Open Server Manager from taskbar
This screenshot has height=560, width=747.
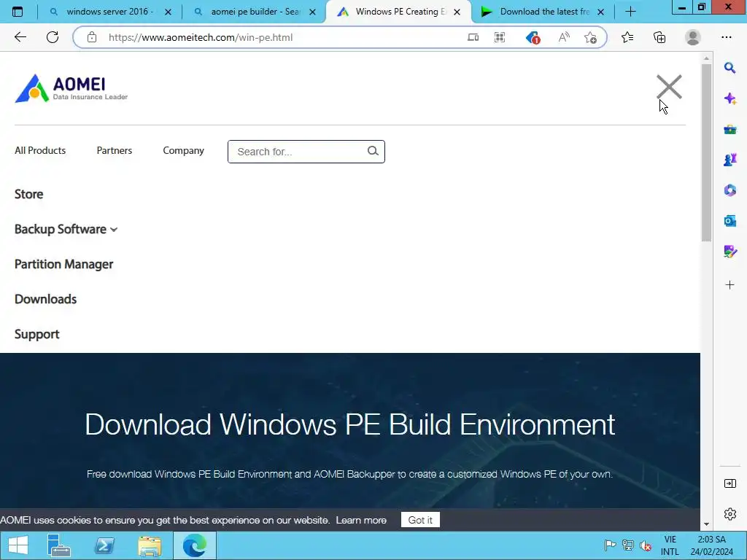point(59,545)
